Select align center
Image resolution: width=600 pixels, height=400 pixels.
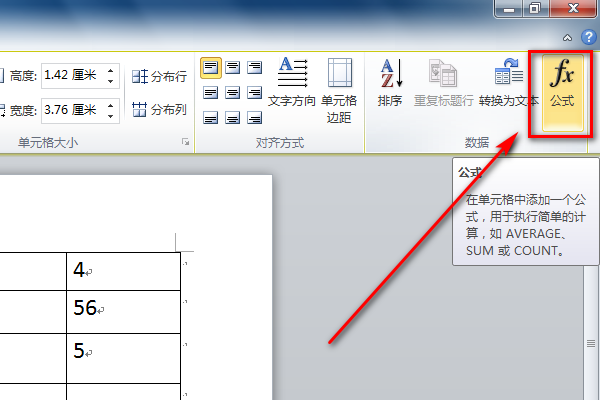[233, 93]
